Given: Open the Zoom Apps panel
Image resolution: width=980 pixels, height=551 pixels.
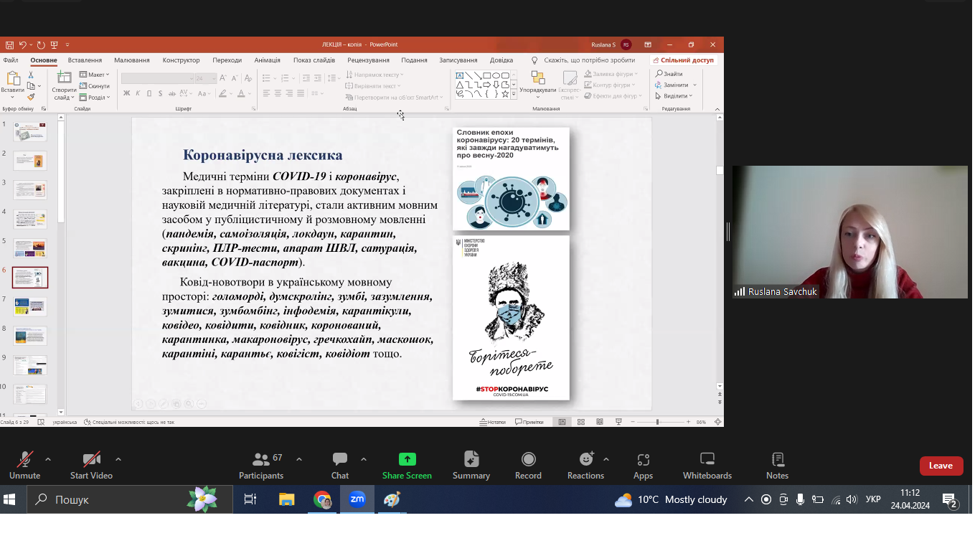Looking at the screenshot, I should [x=643, y=466].
